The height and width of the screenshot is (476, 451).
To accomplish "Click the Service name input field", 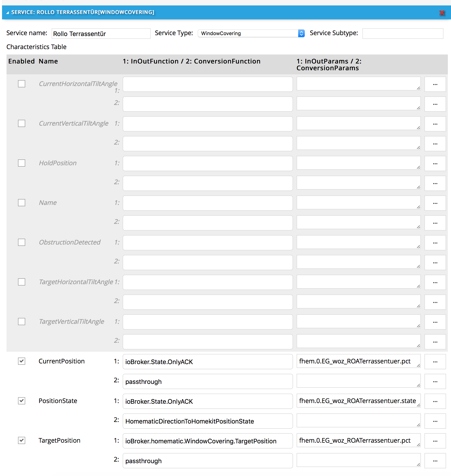I will tap(101, 34).
